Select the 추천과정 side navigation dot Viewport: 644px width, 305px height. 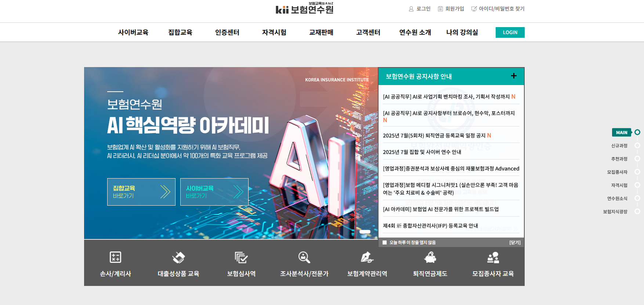coord(637,159)
